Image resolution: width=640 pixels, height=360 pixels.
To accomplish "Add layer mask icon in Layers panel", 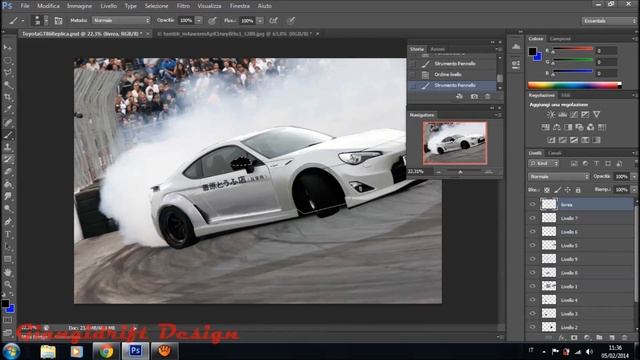I will [574, 338].
